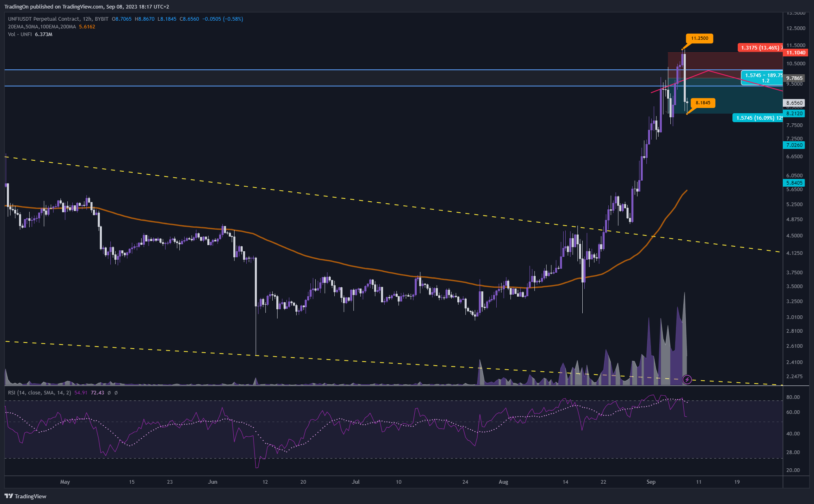Click the RSI (14, close, SMA, 14, 2) legend
The width and height of the screenshot is (814, 504).
click(x=40, y=392)
